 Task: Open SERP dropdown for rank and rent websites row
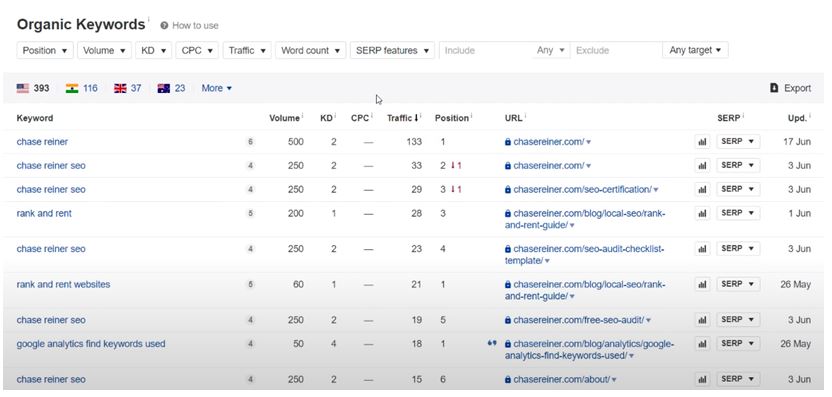(x=738, y=284)
